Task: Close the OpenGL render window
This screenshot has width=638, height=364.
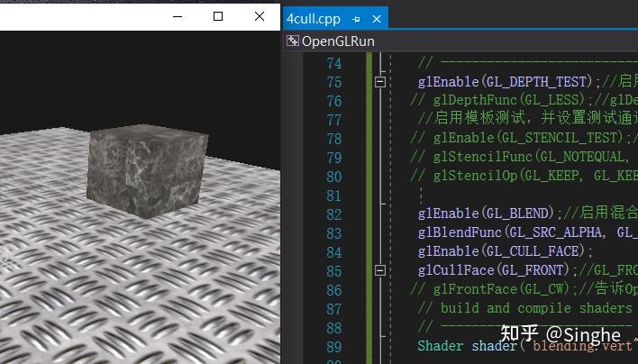Action: pos(260,16)
